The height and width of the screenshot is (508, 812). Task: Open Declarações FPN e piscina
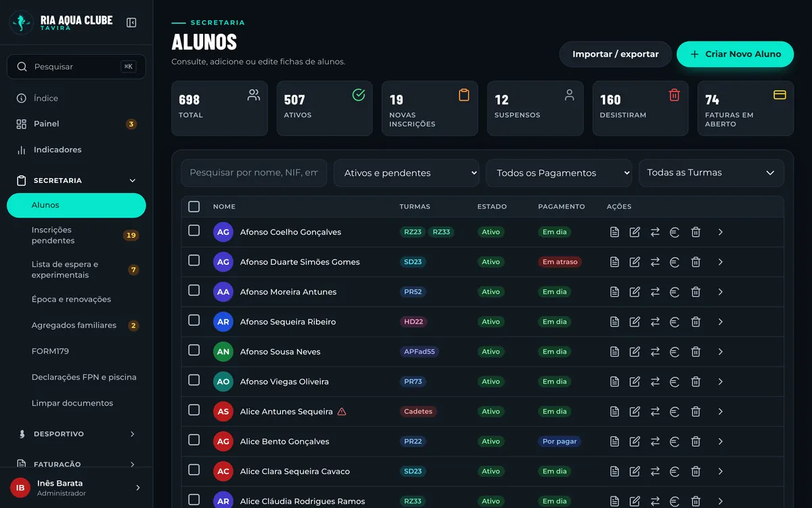pos(76,377)
